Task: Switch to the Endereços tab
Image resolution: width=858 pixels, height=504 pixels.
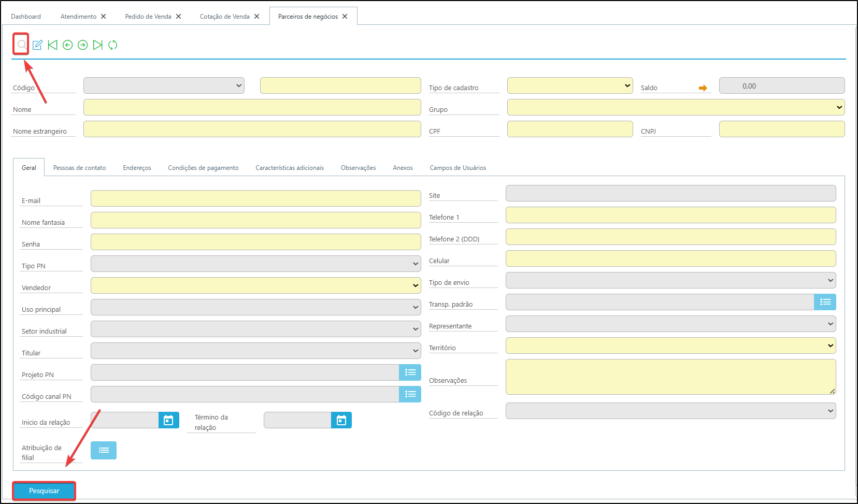Action: pyautogui.click(x=137, y=168)
